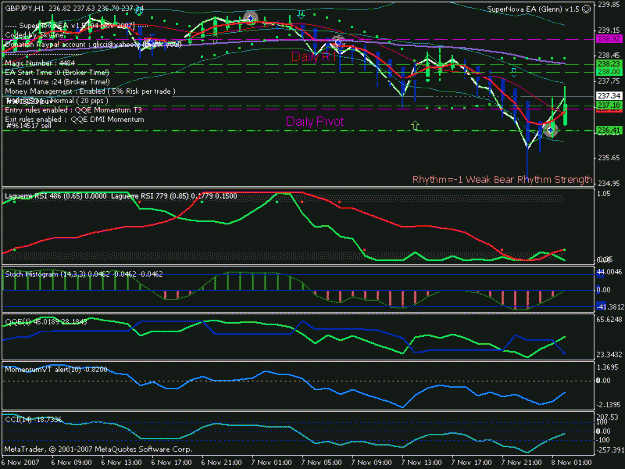Click the Money Management : Enabled line
625x469 pixels.
coord(90,92)
